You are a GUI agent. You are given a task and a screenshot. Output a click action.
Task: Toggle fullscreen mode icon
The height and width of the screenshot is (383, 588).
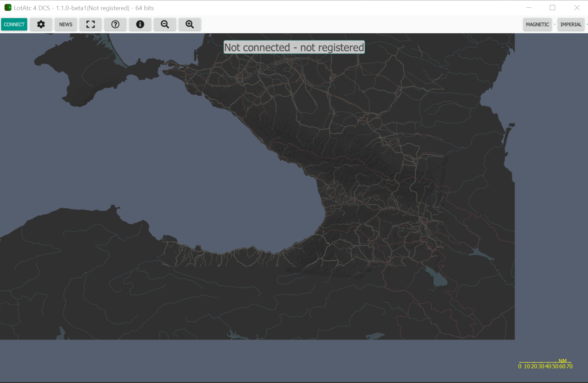[91, 24]
